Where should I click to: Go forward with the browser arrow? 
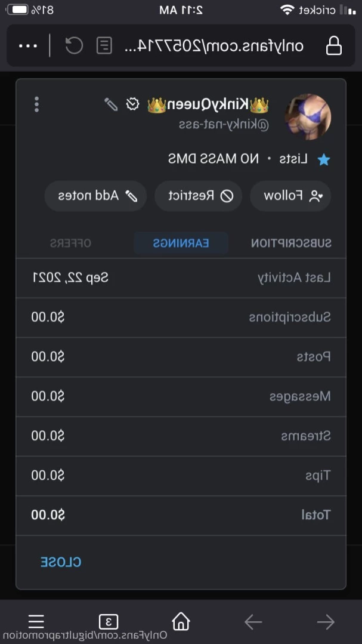(253, 623)
